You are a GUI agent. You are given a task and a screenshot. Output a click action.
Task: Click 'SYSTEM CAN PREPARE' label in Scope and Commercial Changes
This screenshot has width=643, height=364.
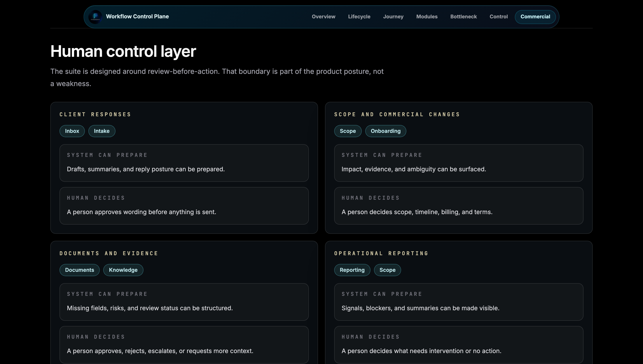point(382,155)
